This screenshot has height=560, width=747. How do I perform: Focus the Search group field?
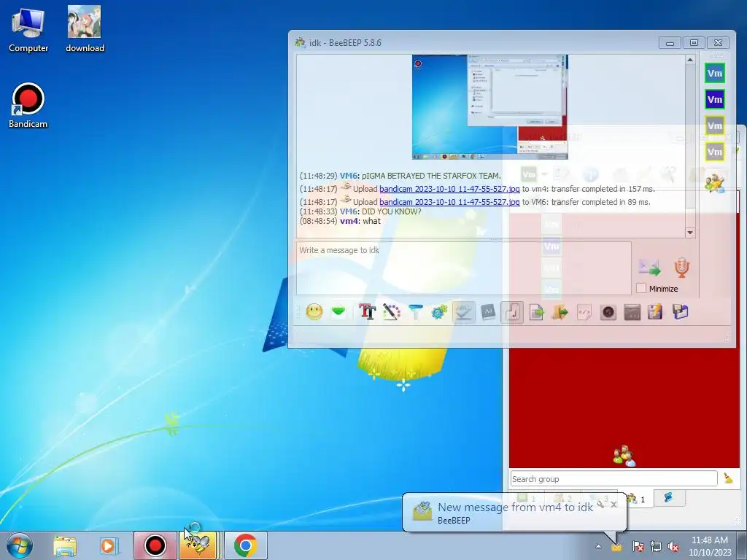[x=614, y=478]
